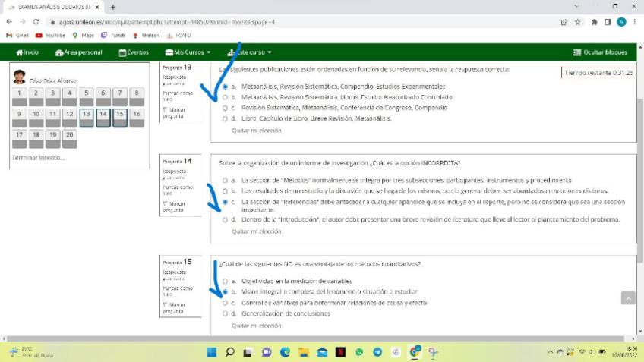644x362 pixels.
Task: Select option b for question 13
Action: click(x=225, y=97)
